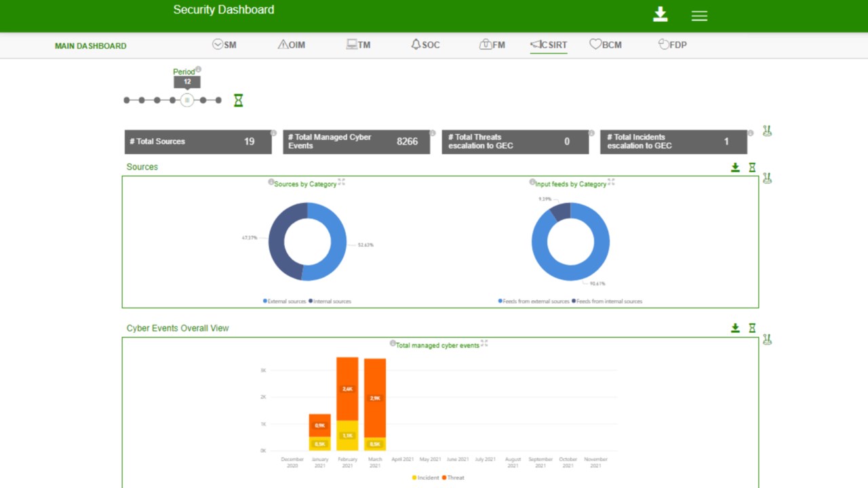Click the March 2021 Threat bar segment
868x488 pixels.
(x=375, y=398)
